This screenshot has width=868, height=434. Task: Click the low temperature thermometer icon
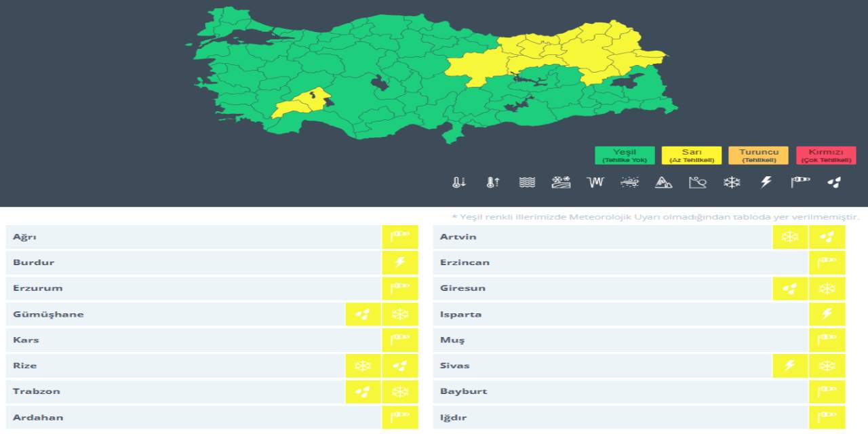[459, 182]
